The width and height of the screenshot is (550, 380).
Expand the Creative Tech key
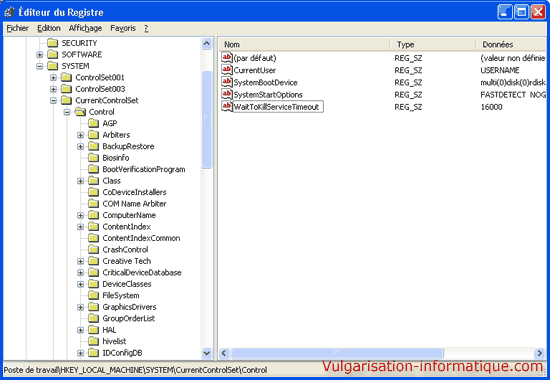pyautogui.click(x=81, y=261)
